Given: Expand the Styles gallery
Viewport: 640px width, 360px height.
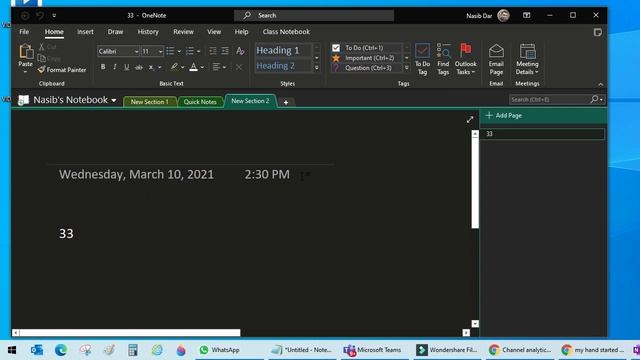Looking at the screenshot, I should coord(317,68).
